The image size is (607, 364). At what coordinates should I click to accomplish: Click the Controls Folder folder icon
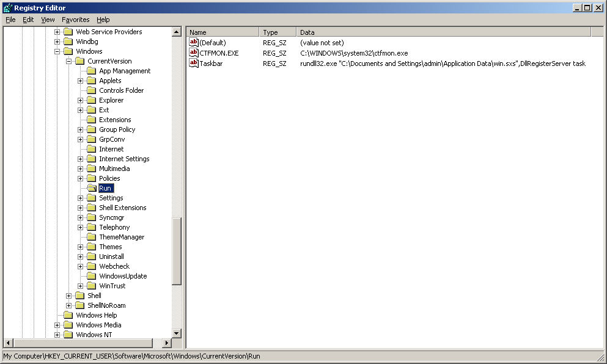(x=92, y=90)
